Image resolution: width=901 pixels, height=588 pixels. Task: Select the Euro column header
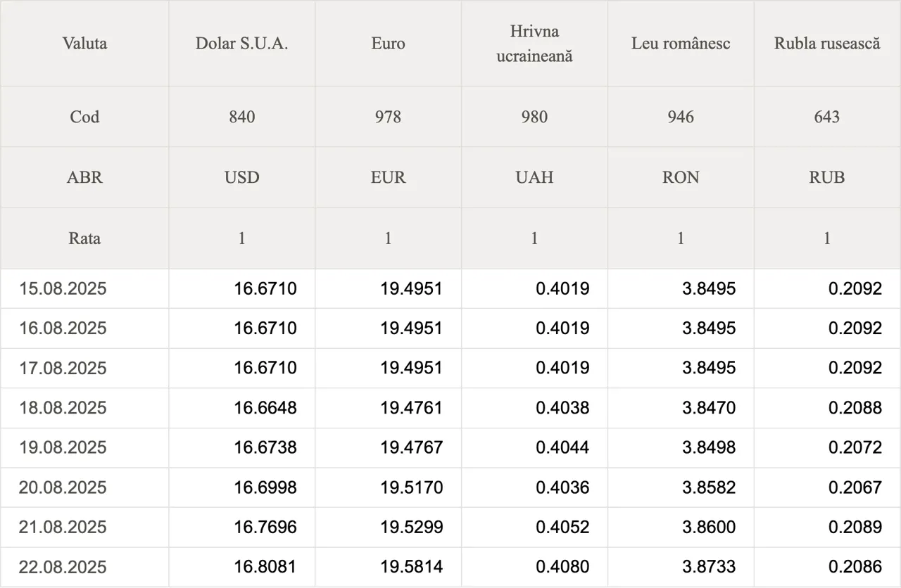pos(389,44)
